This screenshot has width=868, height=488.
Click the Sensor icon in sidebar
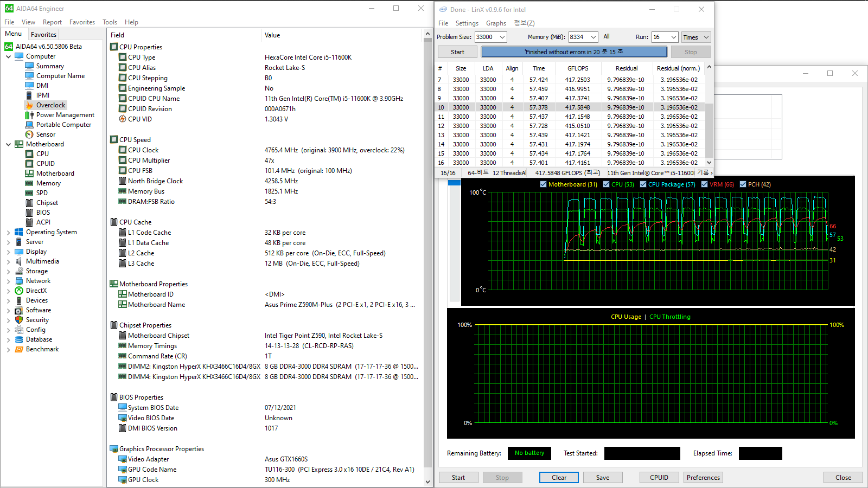tap(29, 134)
